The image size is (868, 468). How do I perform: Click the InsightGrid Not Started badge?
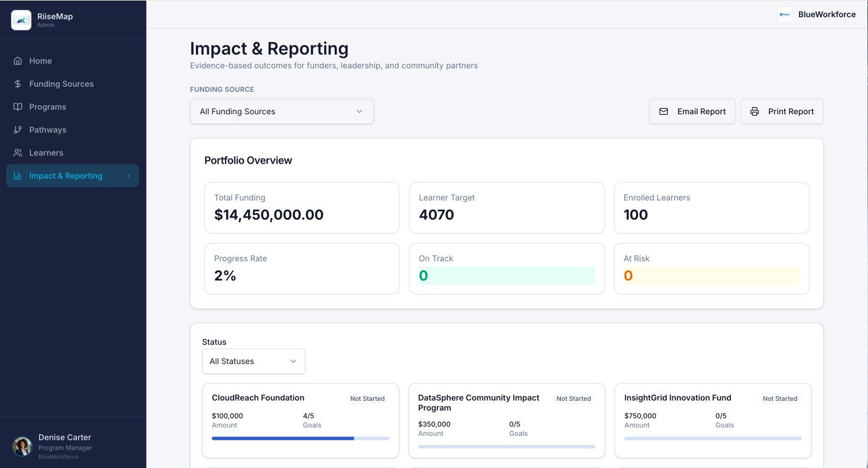pyautogui.click(x=780, y=399)
